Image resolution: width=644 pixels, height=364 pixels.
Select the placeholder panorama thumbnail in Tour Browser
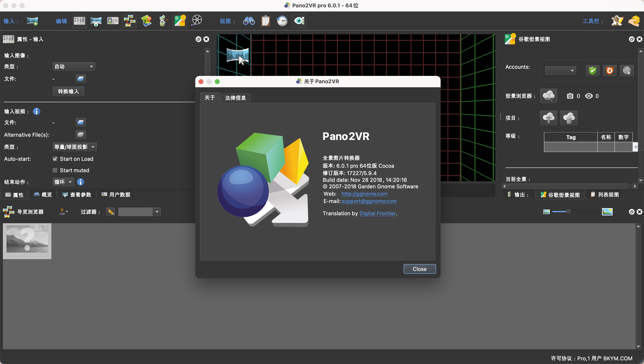pyautogui.click(x=27, y=241)
